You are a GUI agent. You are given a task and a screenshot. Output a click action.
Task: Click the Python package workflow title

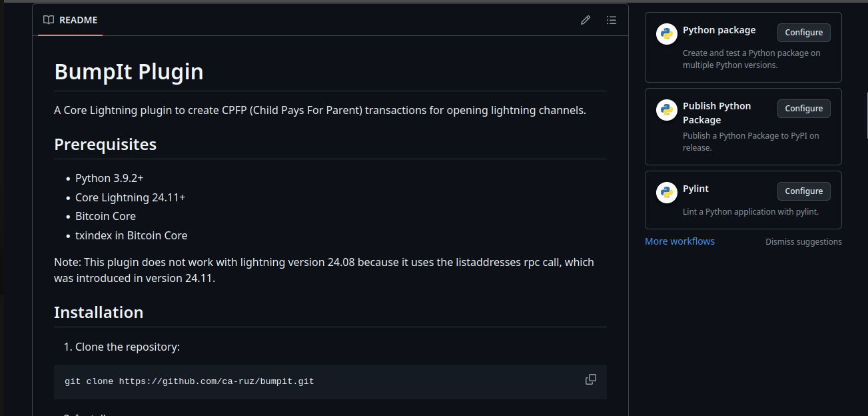pos(719,30)
